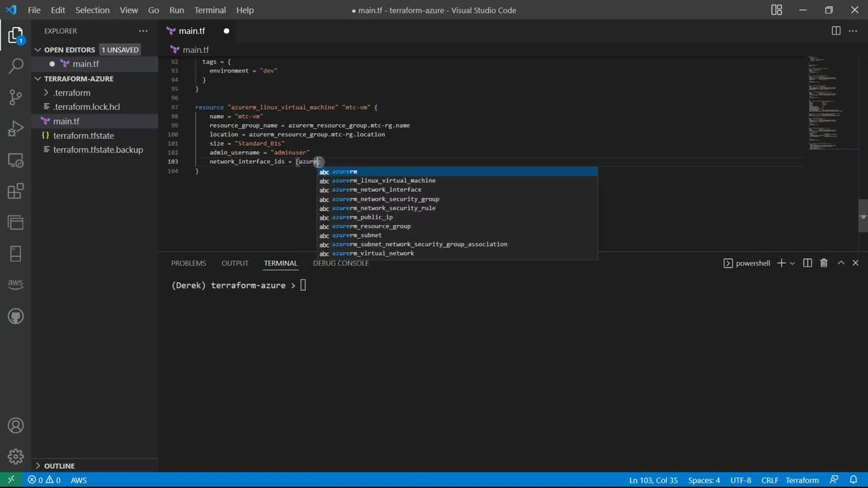Click the main.tf breadcrumb
This screenshot has height=488, width=868.
190,49
